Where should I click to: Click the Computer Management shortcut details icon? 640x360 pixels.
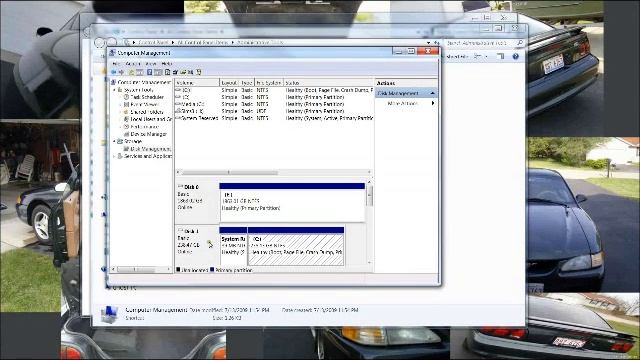click(x=109, y=314)
